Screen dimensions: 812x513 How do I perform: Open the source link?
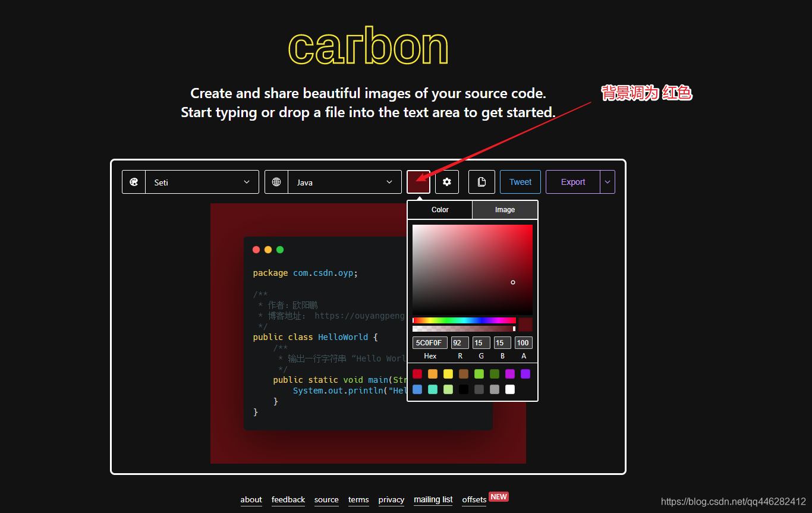click(326, 500)
